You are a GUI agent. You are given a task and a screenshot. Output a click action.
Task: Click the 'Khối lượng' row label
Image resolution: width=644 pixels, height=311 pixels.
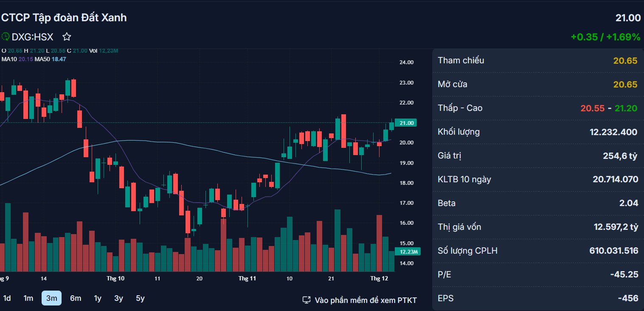coord(459,132)
